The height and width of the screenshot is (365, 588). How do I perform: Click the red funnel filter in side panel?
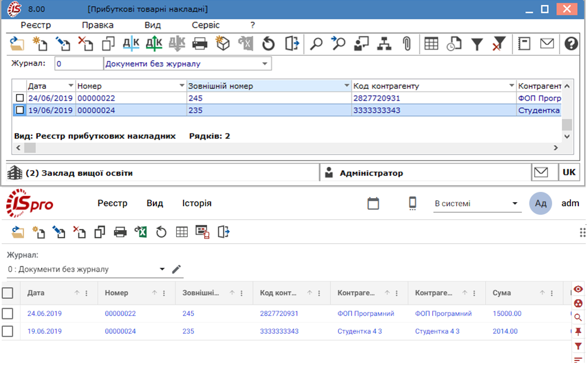point(578,347)
